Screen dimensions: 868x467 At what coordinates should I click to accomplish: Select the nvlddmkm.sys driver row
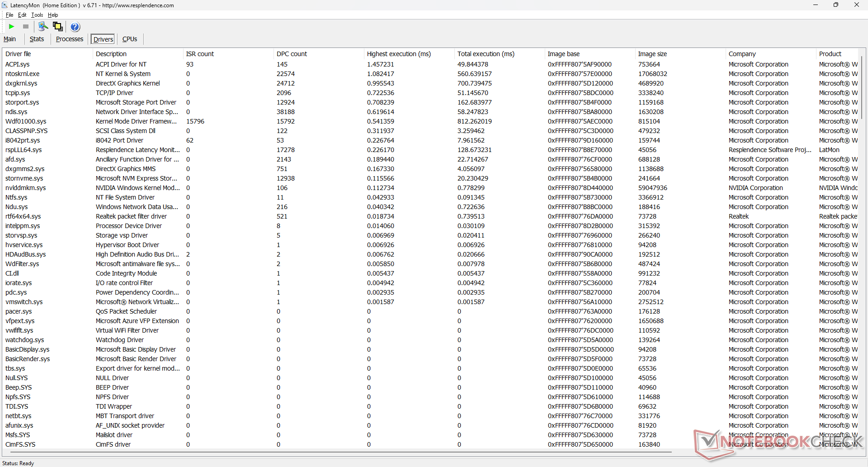[25, 188]
